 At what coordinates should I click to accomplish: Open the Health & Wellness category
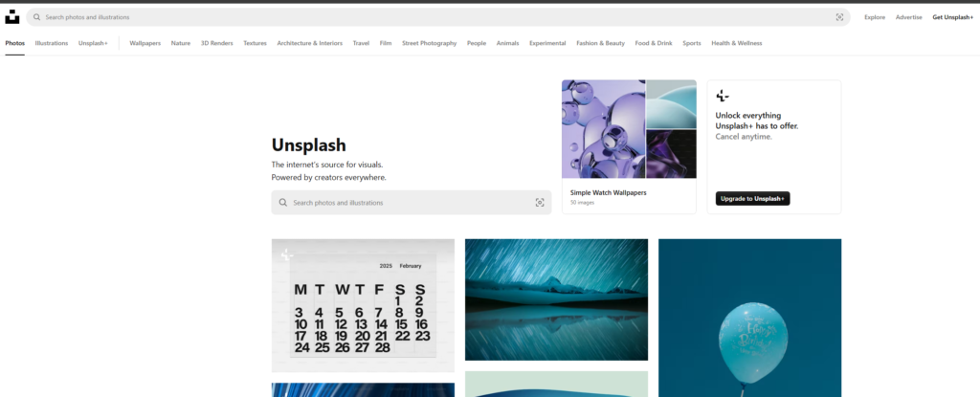pos(736,43)
